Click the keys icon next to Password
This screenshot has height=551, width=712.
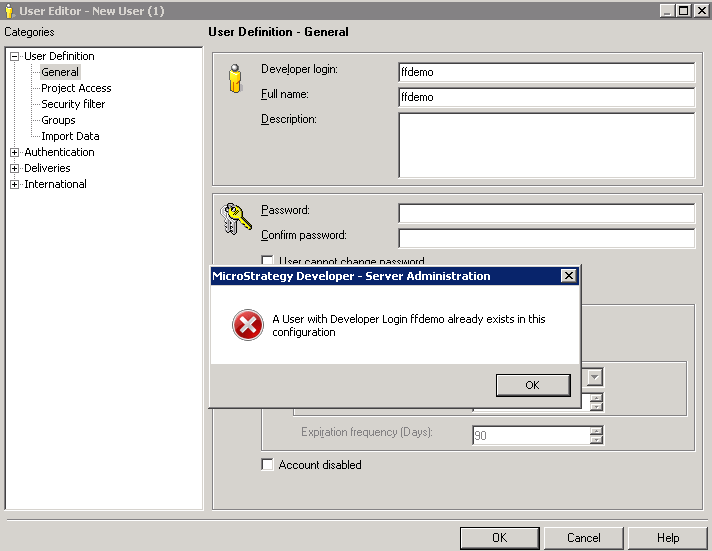click(235, 218)
